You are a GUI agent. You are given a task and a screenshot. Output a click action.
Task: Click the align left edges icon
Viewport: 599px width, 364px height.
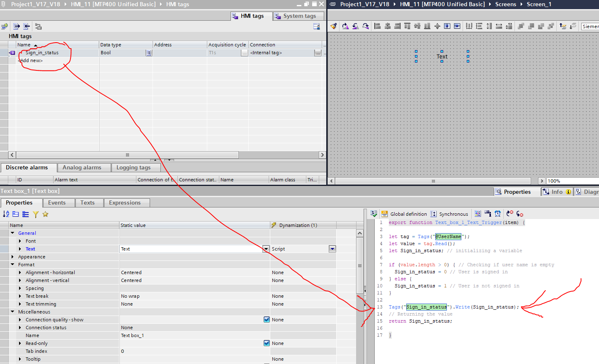coord(377,26)
